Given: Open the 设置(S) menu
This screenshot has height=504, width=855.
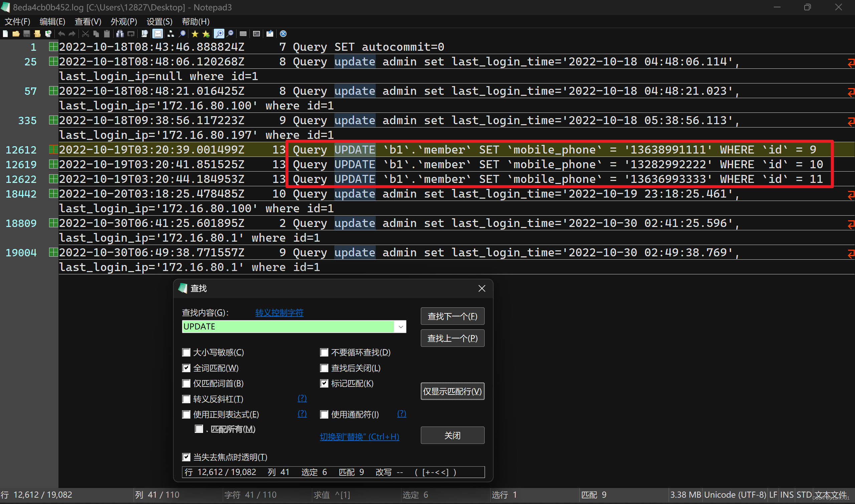Looking at the screenshot, I should click(159, 22).
